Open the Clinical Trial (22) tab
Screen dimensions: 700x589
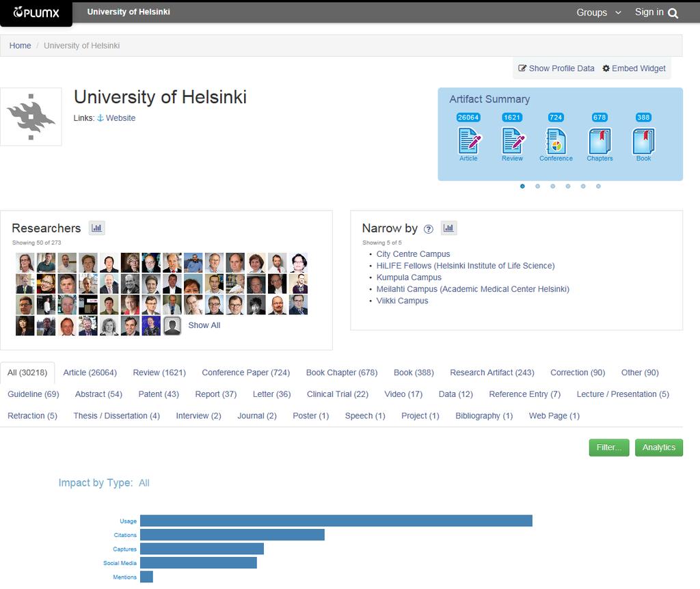pyautogui.click(x=338, y=394)
